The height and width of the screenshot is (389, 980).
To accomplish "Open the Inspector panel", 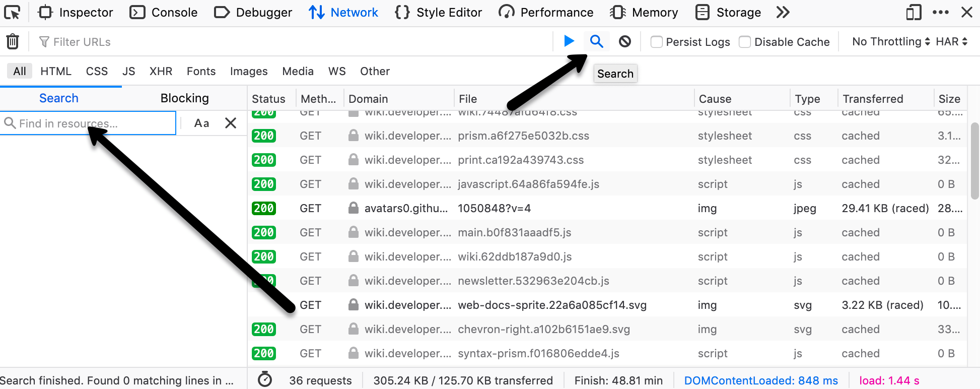I will coord(76,12).
